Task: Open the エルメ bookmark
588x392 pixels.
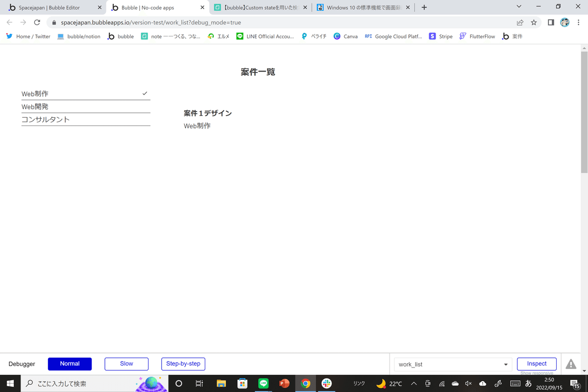Action: (x=219, y=36)
